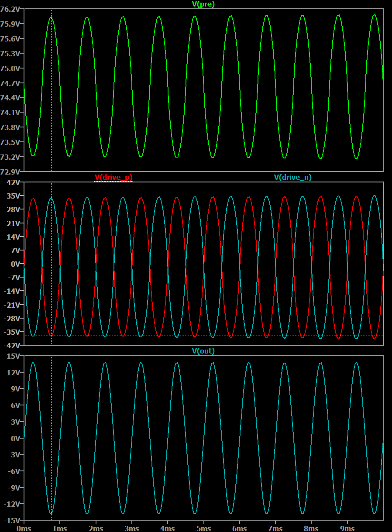Click the 6V axis value
This screenshot has width=392, height=532.
click(15, 406)
